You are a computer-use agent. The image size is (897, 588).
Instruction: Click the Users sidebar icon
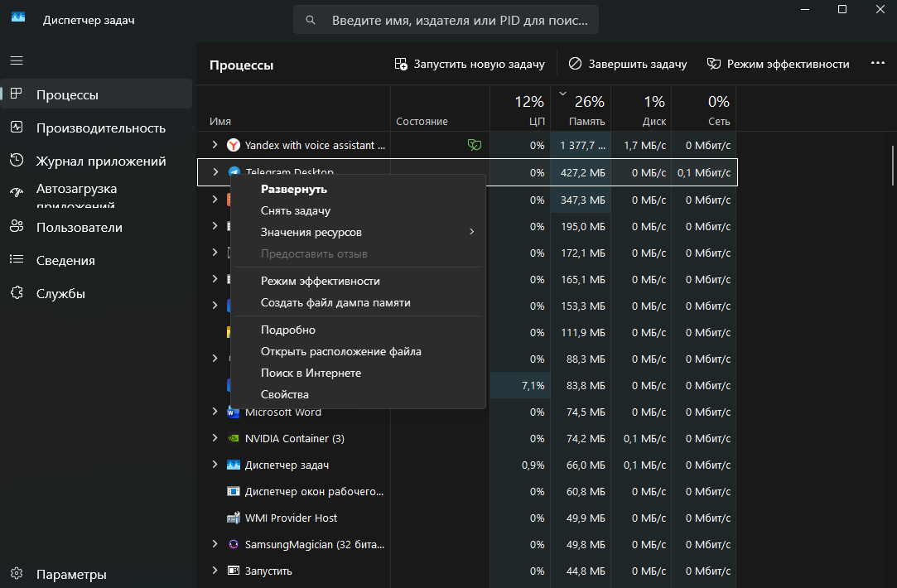(17, 227)
